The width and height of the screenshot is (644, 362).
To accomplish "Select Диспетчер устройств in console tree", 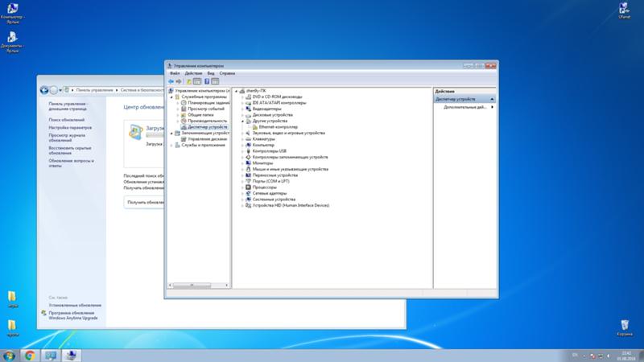I will pyautogui.click(x=208, y=127).
